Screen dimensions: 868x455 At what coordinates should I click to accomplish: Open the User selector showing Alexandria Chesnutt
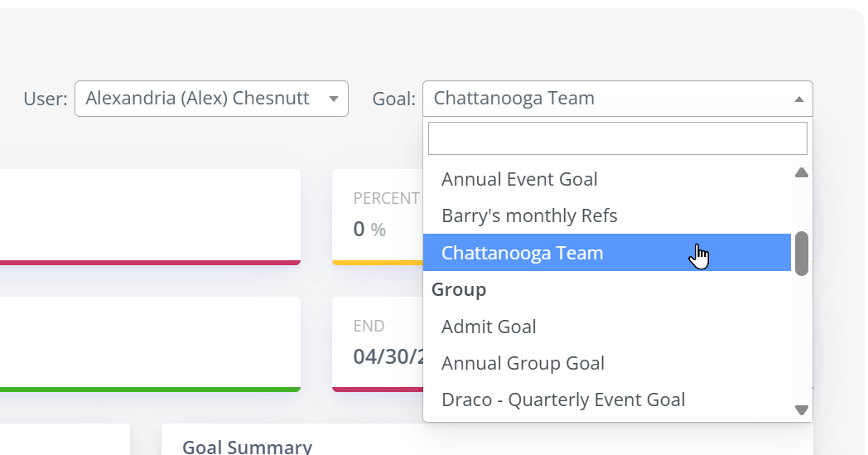click(x=211, y=99)
